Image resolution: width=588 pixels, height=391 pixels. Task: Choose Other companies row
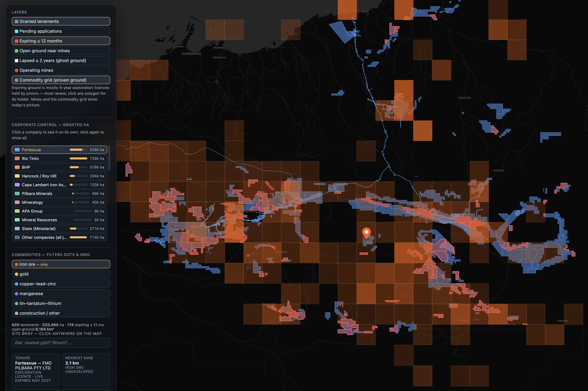(59, 237)
